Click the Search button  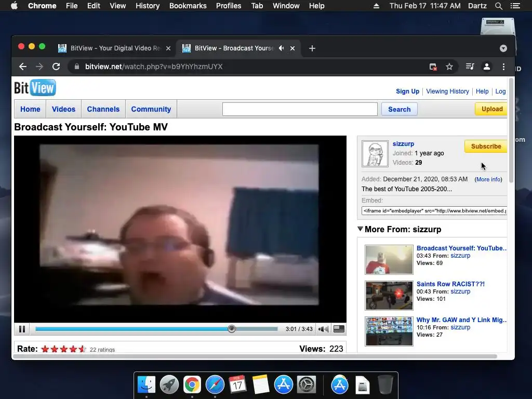pyautogui.click(x=400, y=109)
